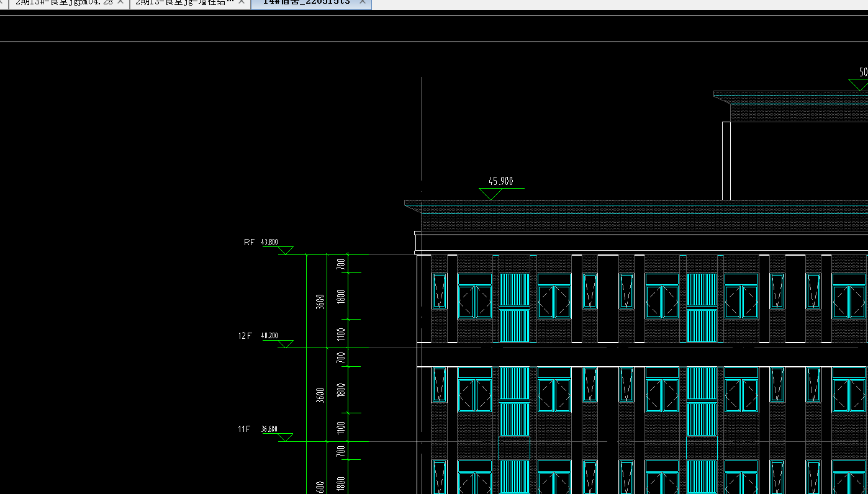Pick the 3600 dimension between RF and 12F
The image size is (868, 494).
pyautogui.click(x=320, y=302)
